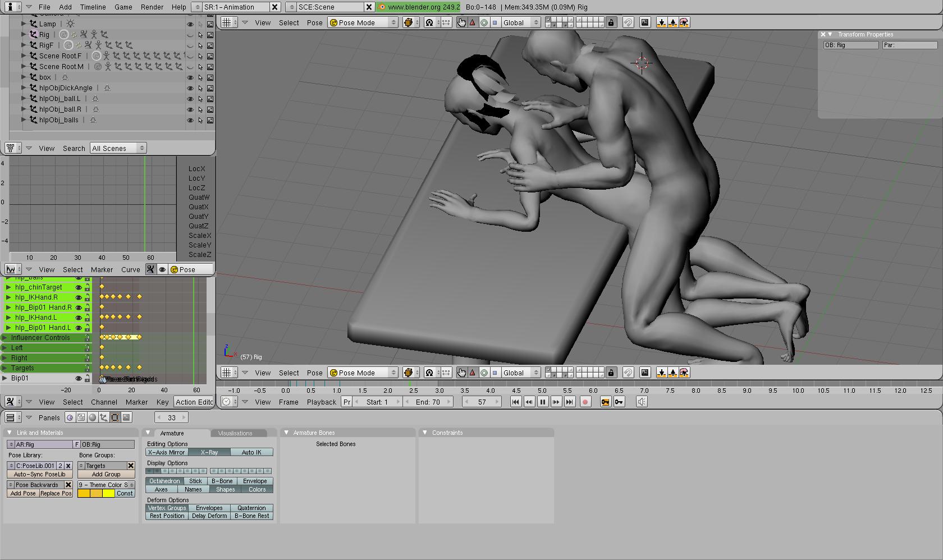Click the Add Pose button
This screenshot has height=560, width=943.
pos(23,493)
